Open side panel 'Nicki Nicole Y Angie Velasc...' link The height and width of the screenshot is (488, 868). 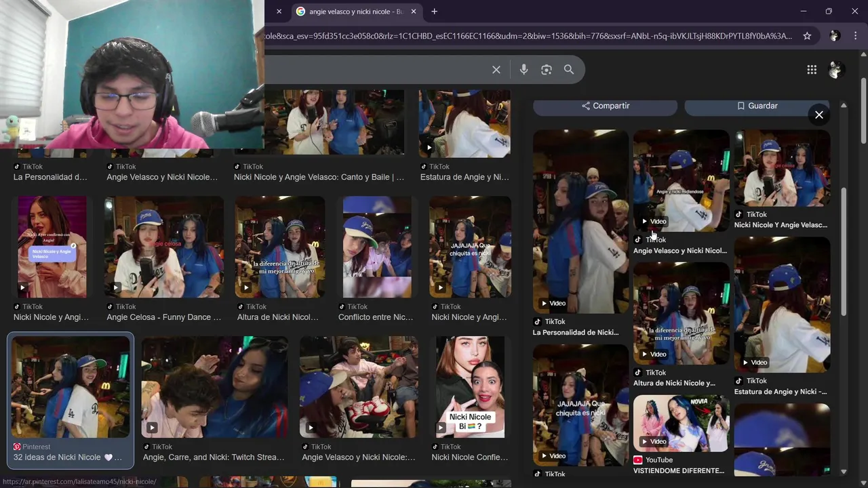(x=781, y=225)
